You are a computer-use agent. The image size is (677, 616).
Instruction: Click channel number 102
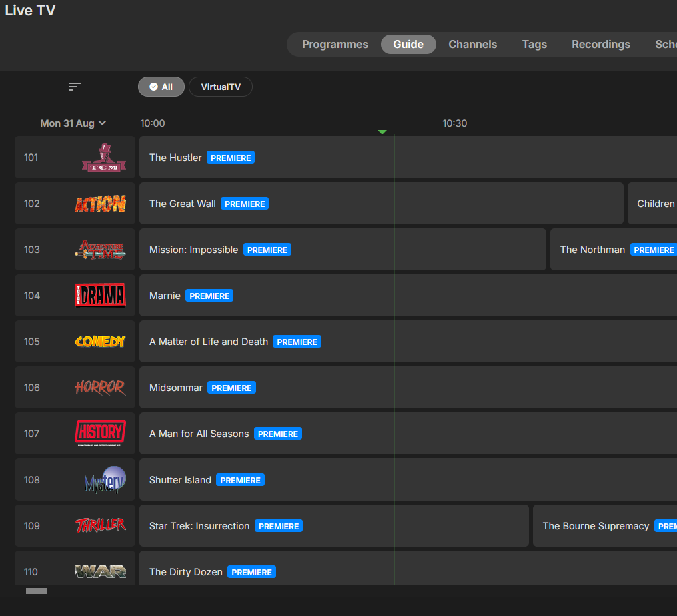pos(31,204)
